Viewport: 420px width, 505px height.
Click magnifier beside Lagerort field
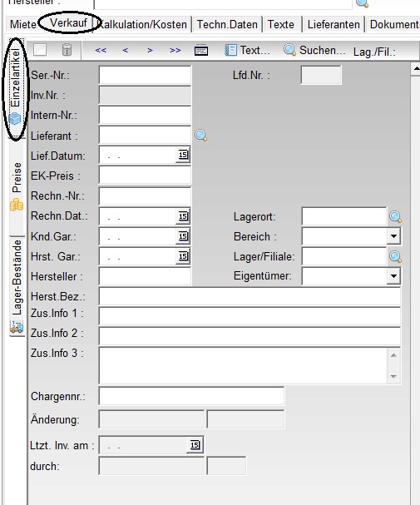[395, 217]
